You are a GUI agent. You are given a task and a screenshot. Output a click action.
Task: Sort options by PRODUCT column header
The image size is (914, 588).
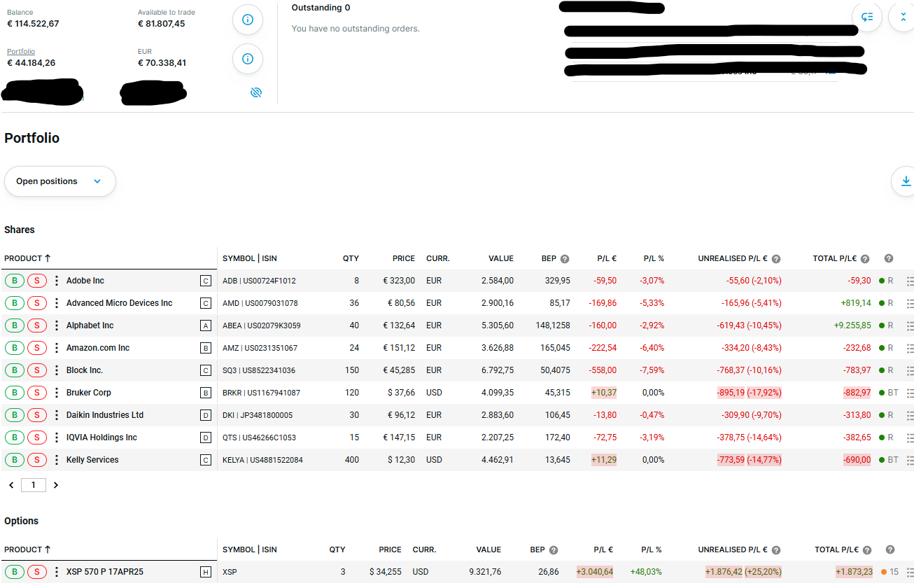(27, 549)
